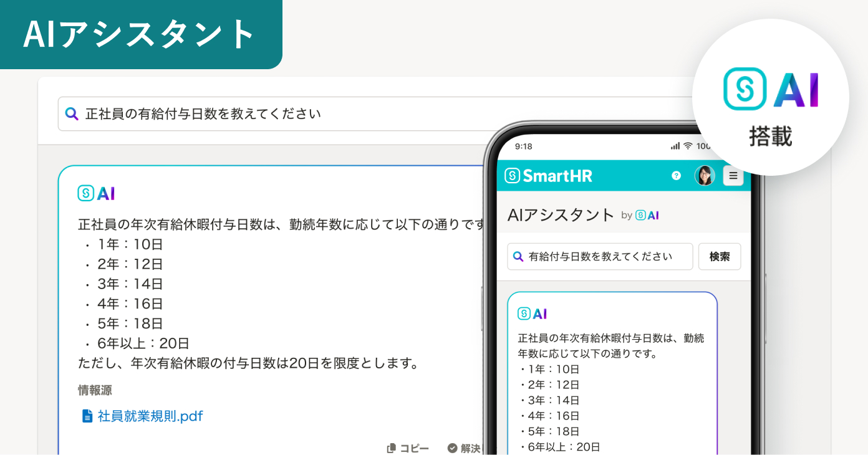Click the SmartHR logo in phone header
Image resolution: width=868 pixels, height=455 pixels.
(x=548, y=176)
